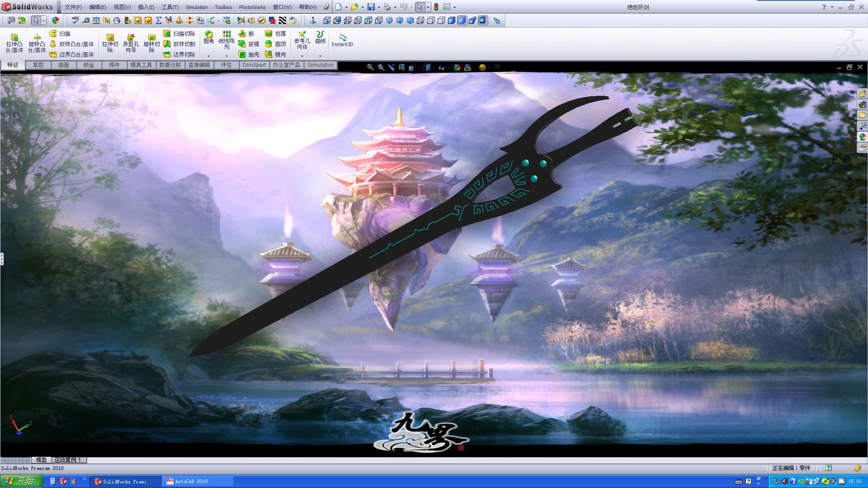Image resolution: width=868 pixels, height=488 pixels.
Task: Toggle Shaded With Edges display
Action: [x=451, y=20]
